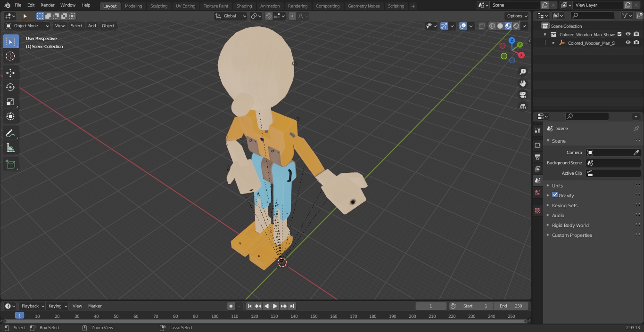The image size is (644, 332).
Task: Click the current frame number field
Action: click(431, 306)
